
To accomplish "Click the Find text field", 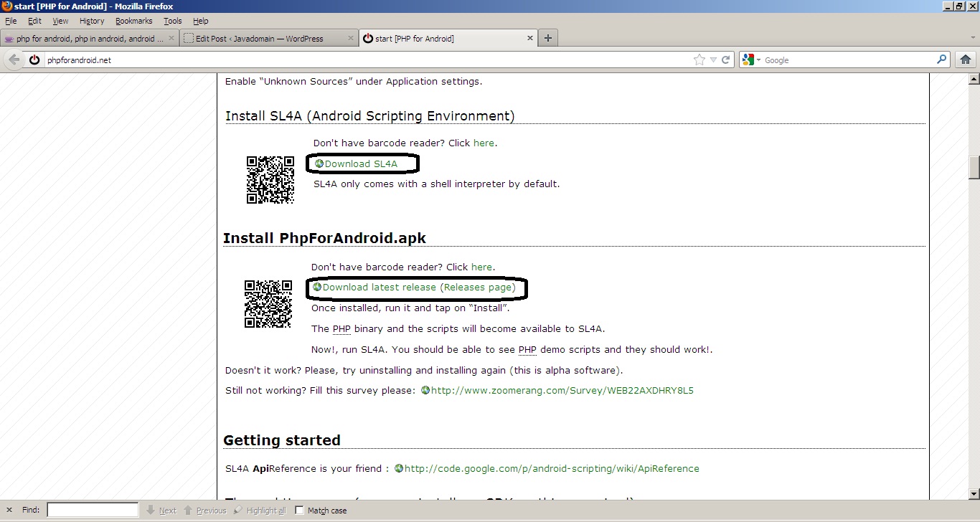I will 93,510.
